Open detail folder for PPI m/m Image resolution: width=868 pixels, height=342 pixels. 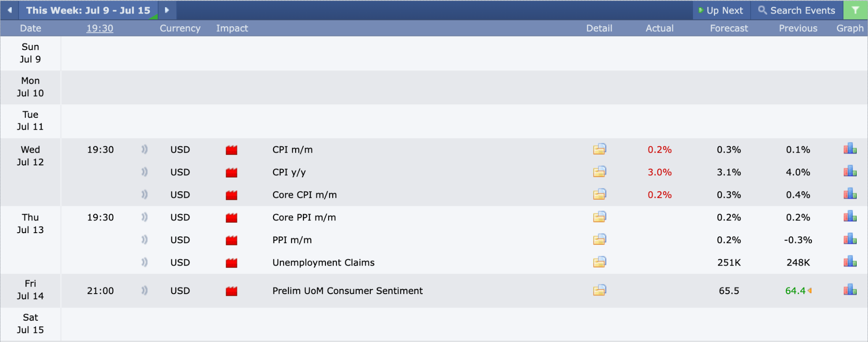coord(599,239)
